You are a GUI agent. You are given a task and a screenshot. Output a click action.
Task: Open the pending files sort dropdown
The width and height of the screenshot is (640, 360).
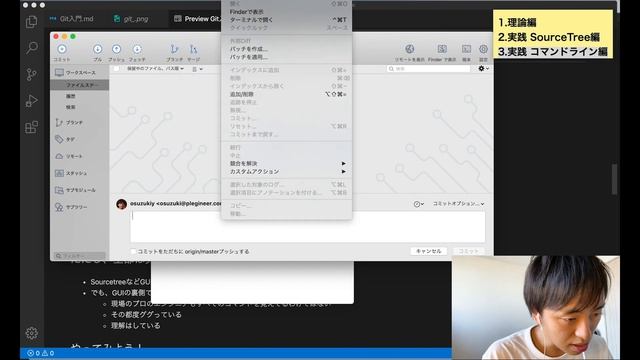tap(155, 69)
